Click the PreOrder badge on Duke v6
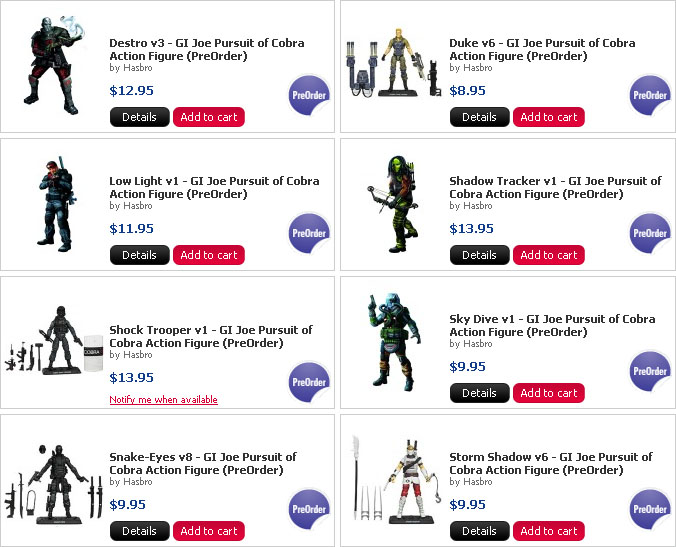This screenshot has width=676, height=547. [x=650, y=95]
